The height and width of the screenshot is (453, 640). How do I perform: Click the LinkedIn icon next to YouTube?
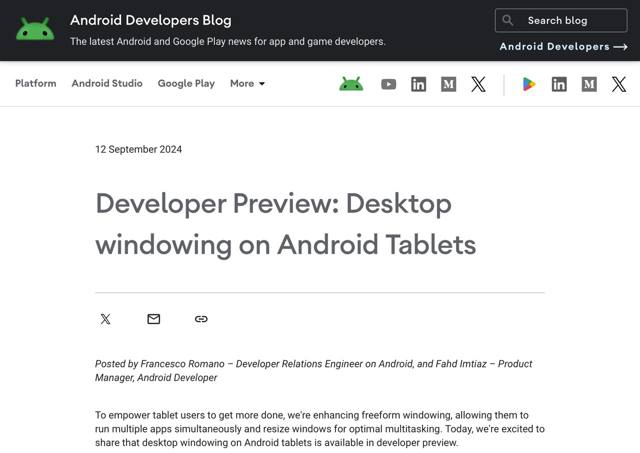point(418,84)
